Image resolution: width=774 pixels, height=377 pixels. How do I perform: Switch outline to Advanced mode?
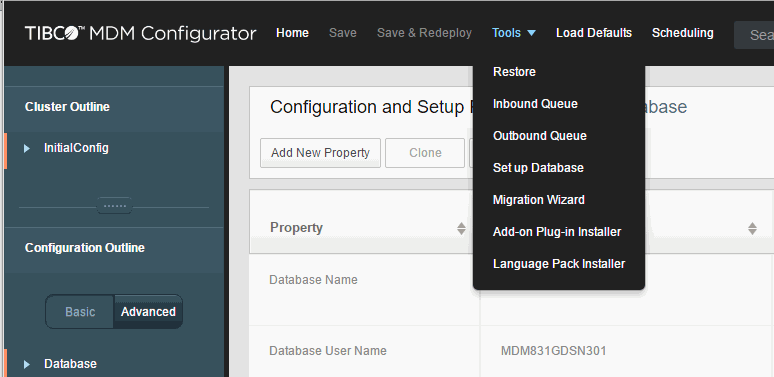click(x=148, y=312)
